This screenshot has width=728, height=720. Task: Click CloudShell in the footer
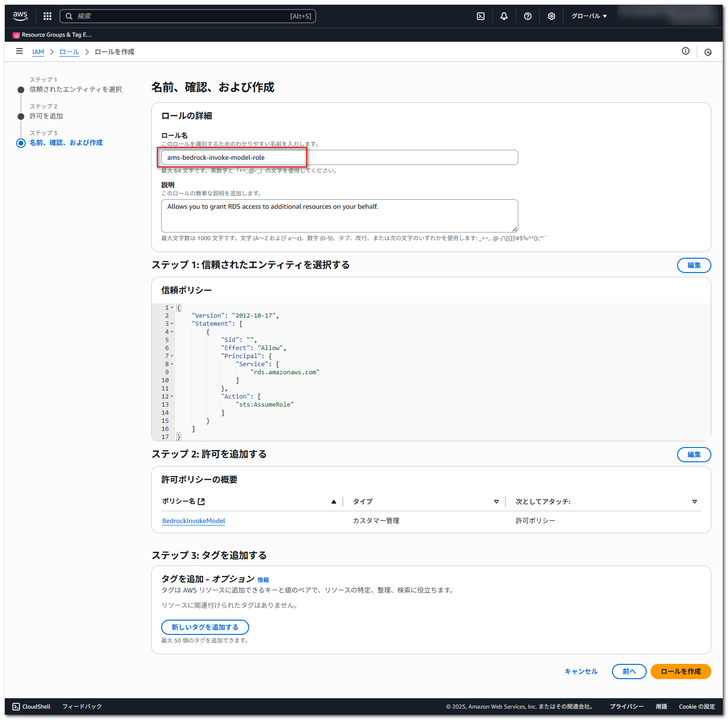point(31,707)
